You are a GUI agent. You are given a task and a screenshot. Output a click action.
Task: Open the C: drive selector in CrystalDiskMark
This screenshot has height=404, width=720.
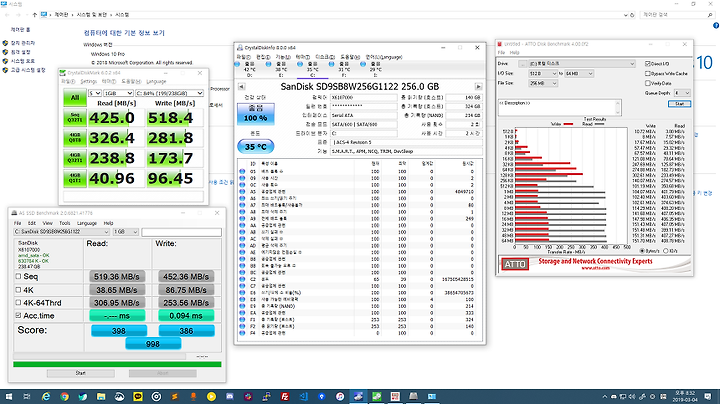click(169, 93)
